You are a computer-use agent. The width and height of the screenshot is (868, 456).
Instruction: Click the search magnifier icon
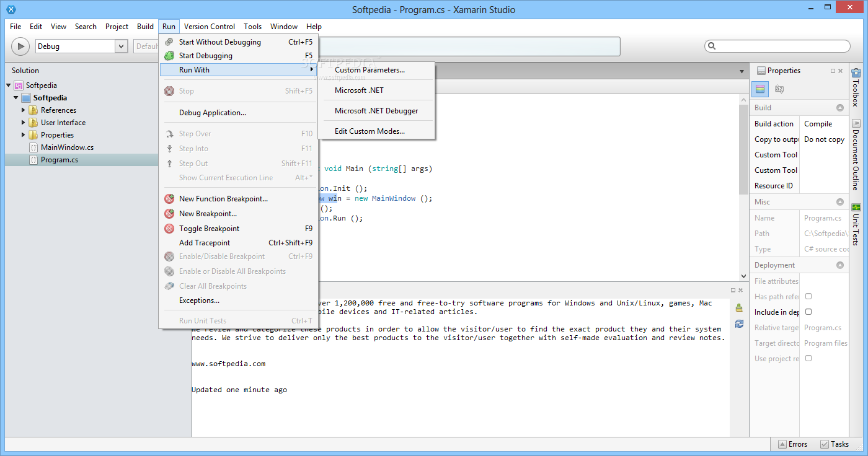pos(712,46)
